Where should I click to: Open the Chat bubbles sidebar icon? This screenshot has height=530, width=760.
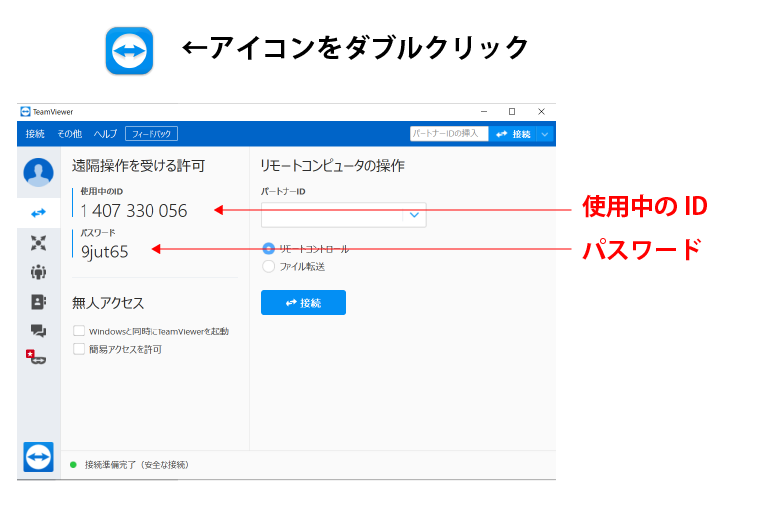pyautogui.click(x=38, y=331)
